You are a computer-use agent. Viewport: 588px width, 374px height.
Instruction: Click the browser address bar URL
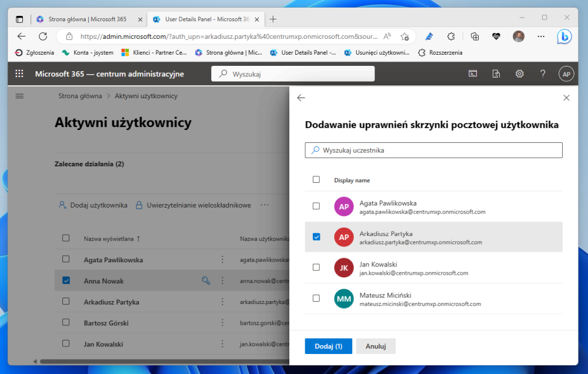point(229,36)
